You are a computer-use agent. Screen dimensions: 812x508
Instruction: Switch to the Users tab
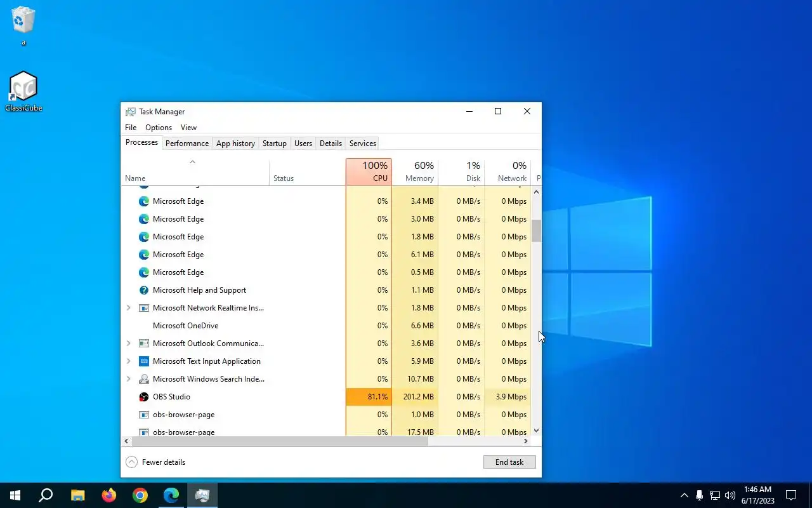(303, 144)
